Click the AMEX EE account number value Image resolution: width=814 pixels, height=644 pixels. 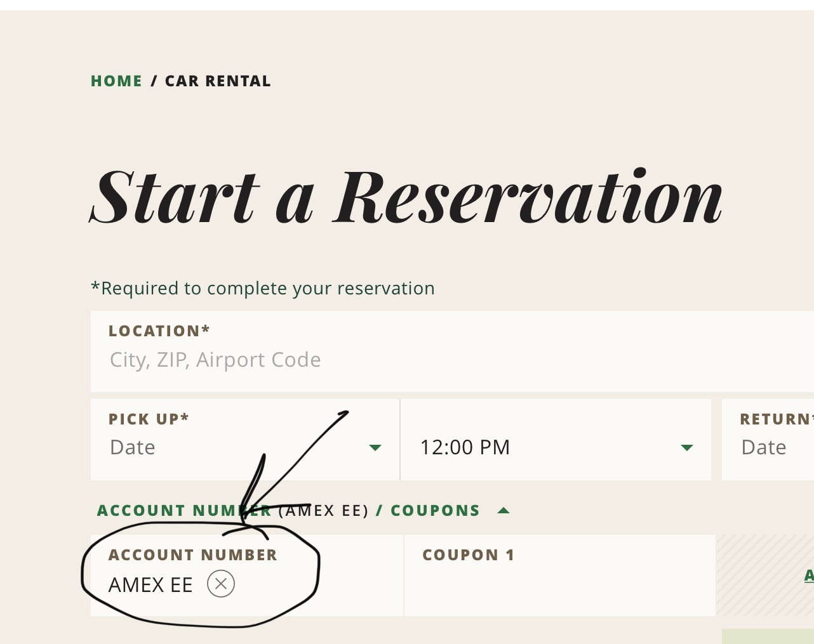tap(150, 585)
